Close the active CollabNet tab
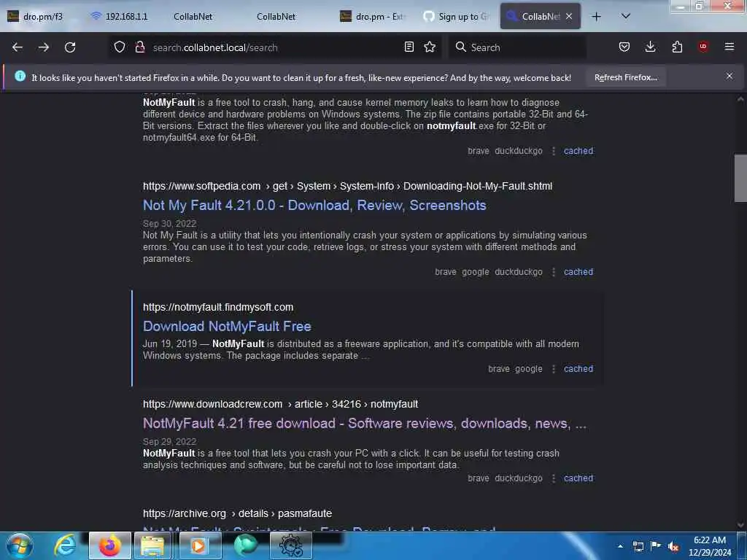Image resolution: width=747 pixels, height=560 pixels. (569, 16)
